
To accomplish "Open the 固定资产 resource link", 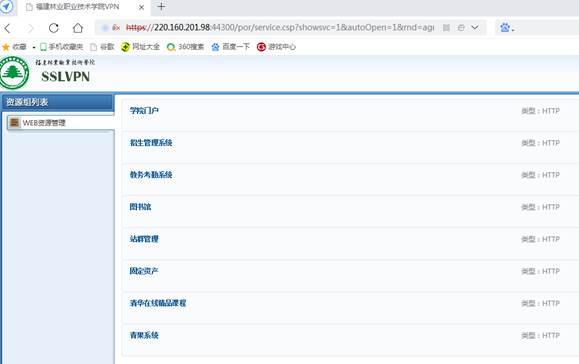I will (x=144, y=271).
